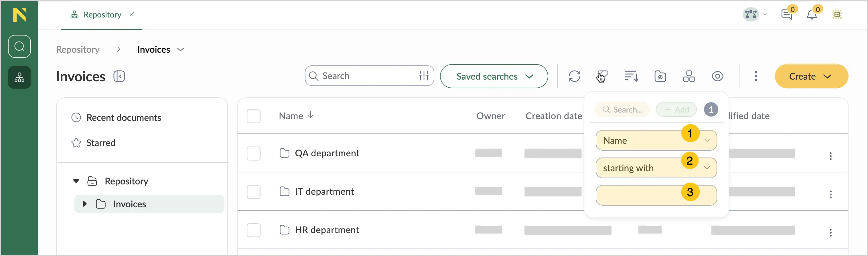Open the sidebar search icon

(19, 46)
